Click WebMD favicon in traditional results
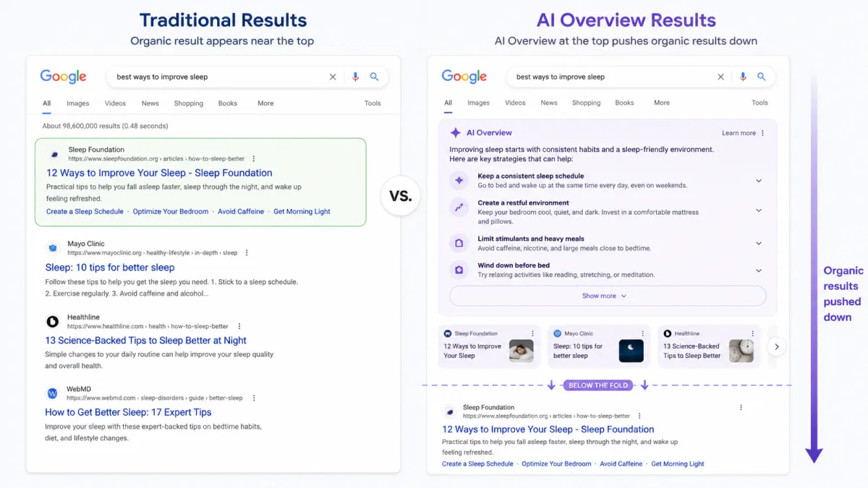Screen dimensions: 868x488 53,393
